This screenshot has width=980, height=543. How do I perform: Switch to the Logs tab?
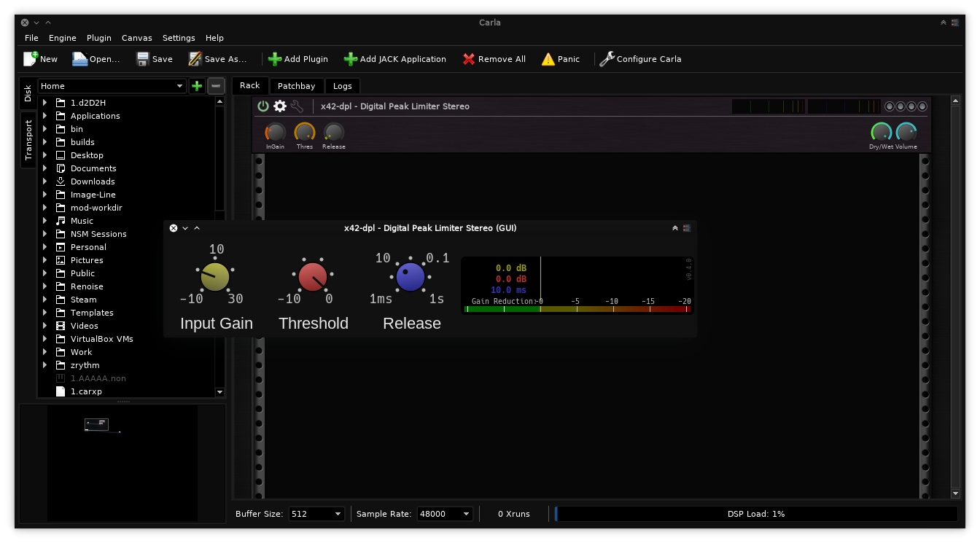click(x=343, y=86)
